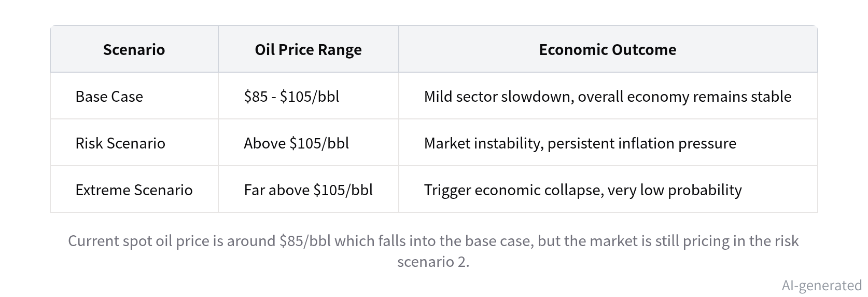This screenshot has width=868, height=297.
Task: Select the Trigger economic collapse outcome cell
Action: pos(608,190)
